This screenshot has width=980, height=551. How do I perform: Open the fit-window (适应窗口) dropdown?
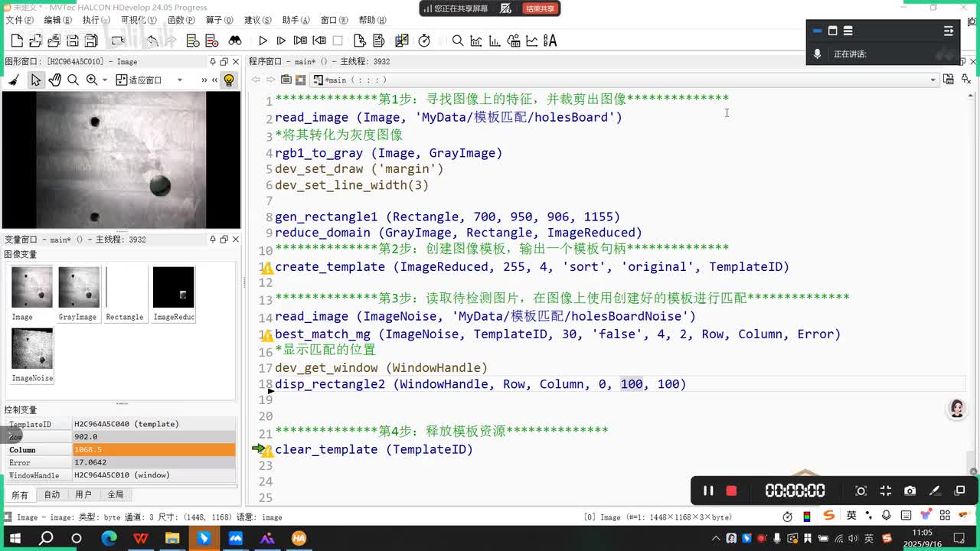pyautogui.click(x=180, y=80)
